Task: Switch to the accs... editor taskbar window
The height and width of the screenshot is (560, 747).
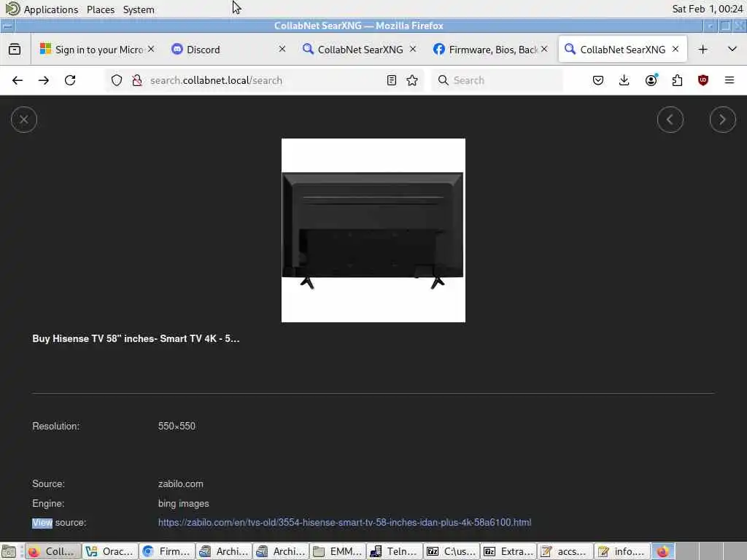Action: [565, 551]
